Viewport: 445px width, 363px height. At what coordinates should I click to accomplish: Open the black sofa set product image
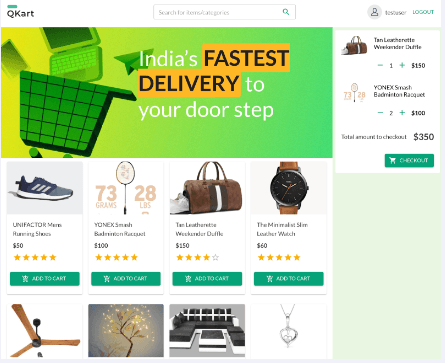pyautogui.click(x=207, y=330)
